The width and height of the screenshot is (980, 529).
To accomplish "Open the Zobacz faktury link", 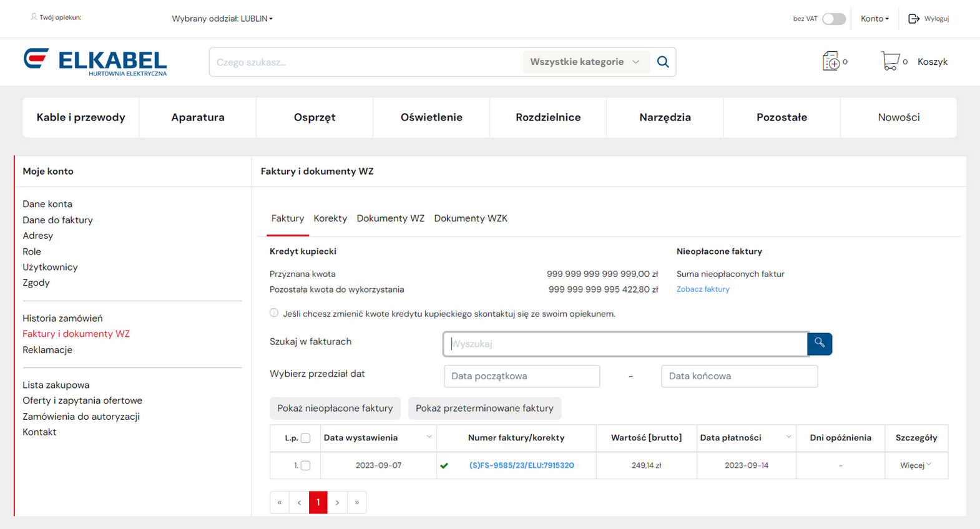I will [703, 289].
